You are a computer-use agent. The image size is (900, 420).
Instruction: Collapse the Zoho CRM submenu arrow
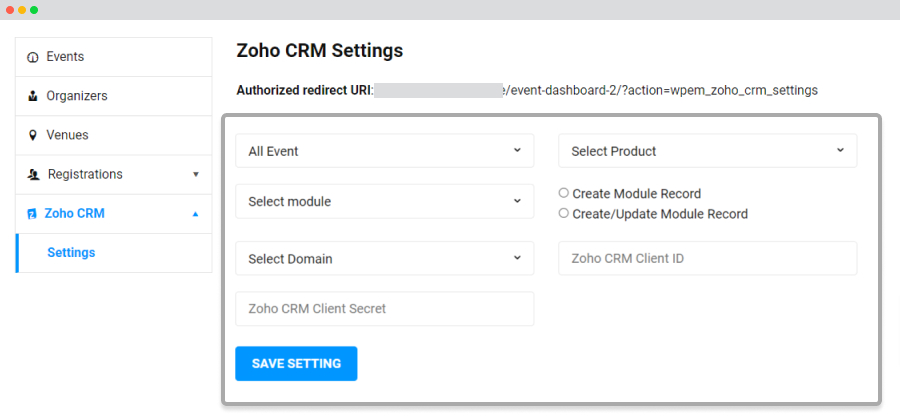coord(196,214)
